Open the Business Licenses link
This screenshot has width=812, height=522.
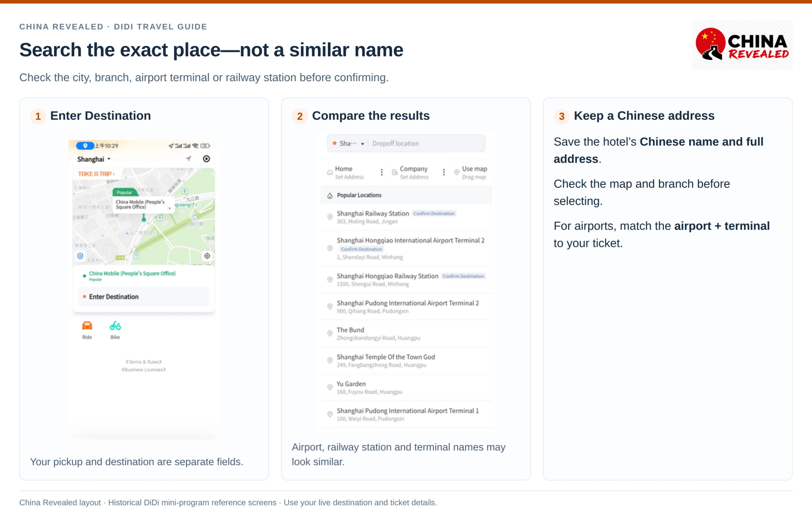(x=144, y=370)
